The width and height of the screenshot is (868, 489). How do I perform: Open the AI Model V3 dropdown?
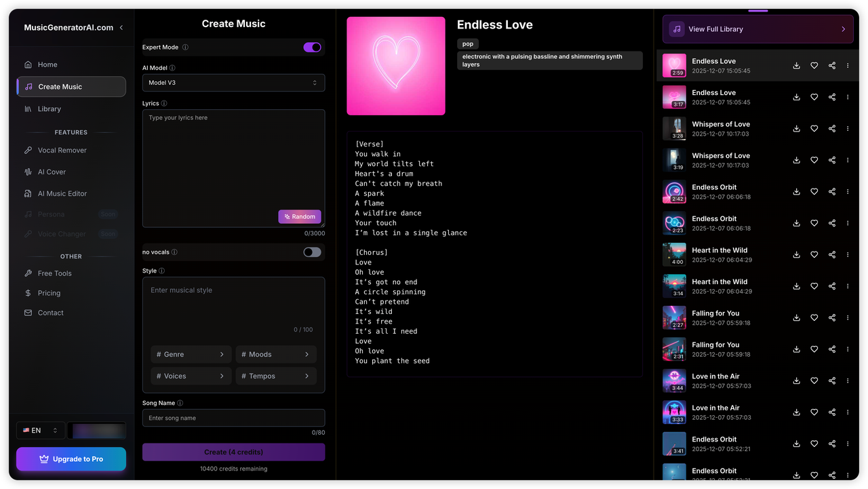[233, 83]
